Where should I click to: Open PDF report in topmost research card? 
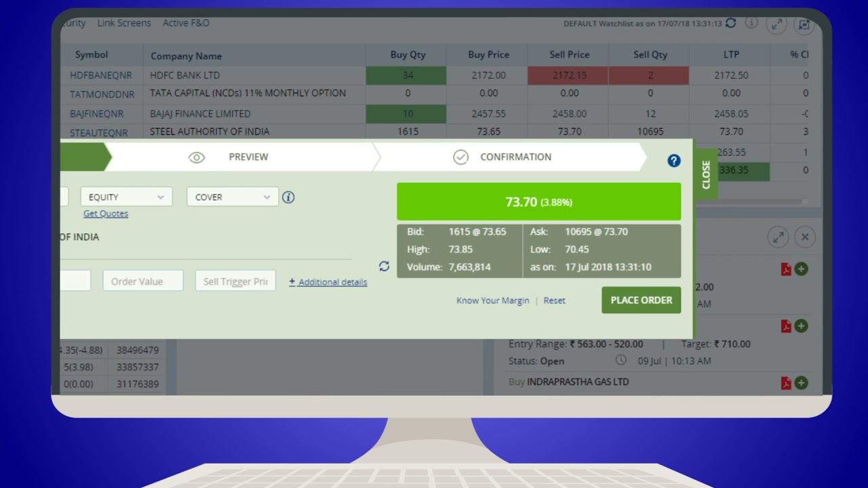[x=786, y=269]
